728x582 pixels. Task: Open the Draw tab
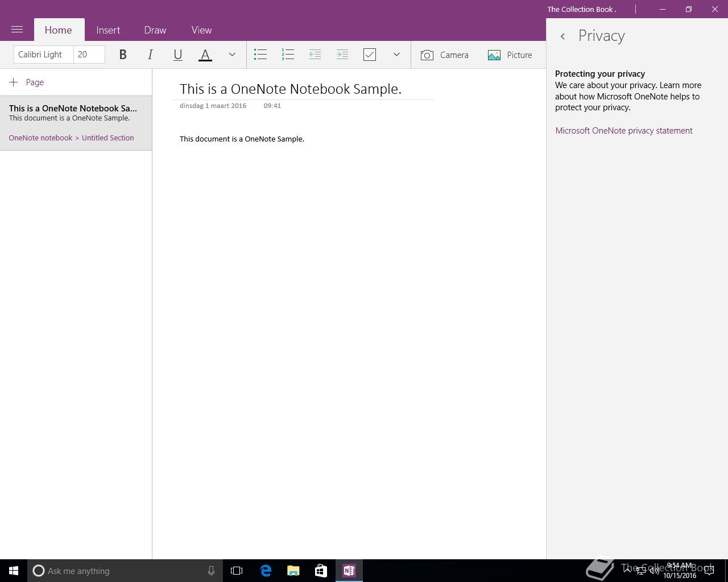click(x=155, y=30)
